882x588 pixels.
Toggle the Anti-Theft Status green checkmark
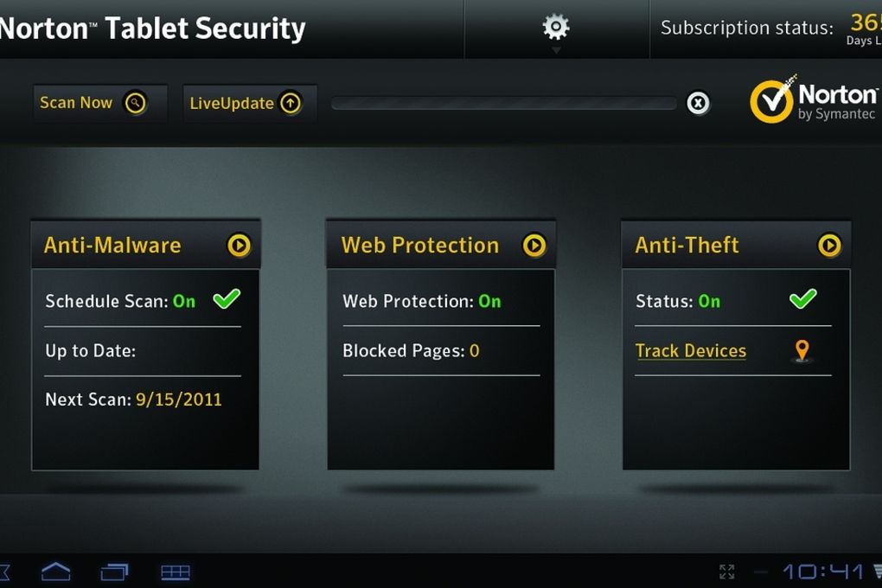(802, 299)
